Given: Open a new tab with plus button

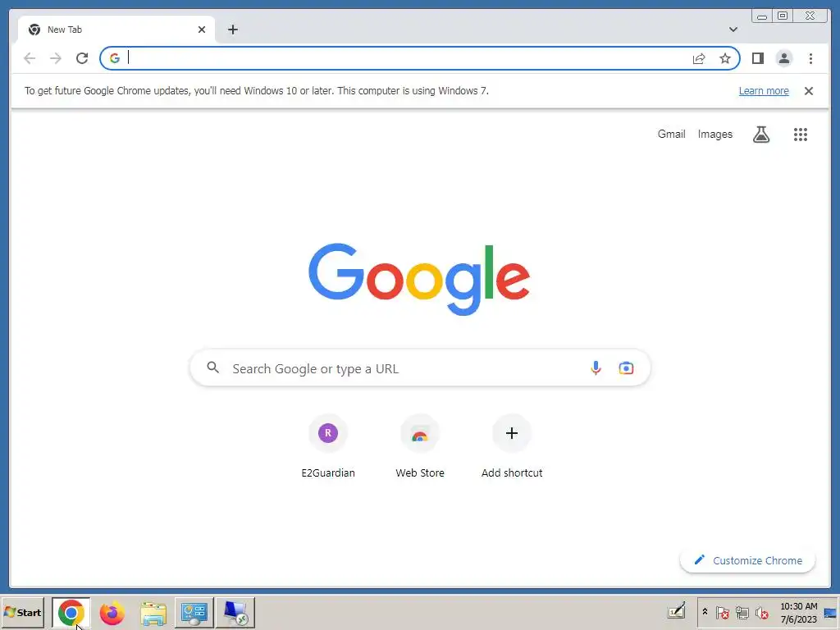Looking at the screenshot, I should (x=232, y=30).
